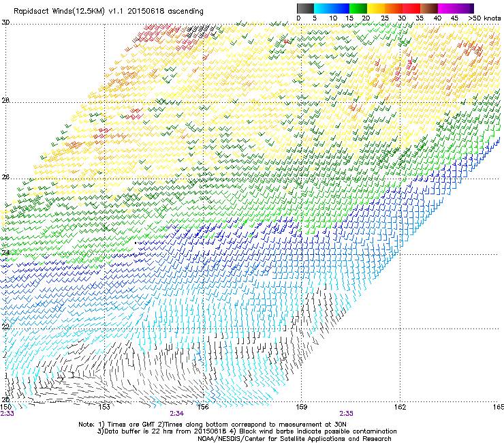Click the 'Rapidscat Winds(12.5KM) v1.1 20150618 ascending' title
The height and width of the screenshot is (443, 504).
109,12
